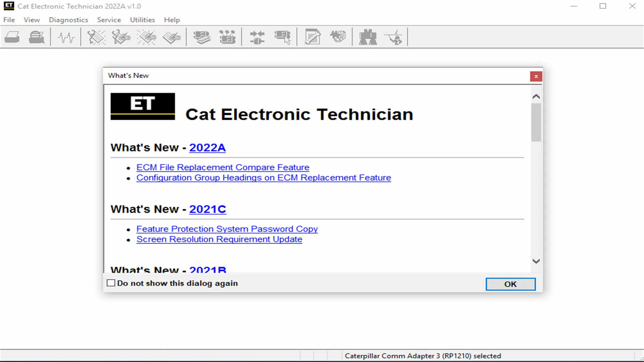The image size is (644, 362).
Task: Open the Service menu
Action: tap(109, 20)
